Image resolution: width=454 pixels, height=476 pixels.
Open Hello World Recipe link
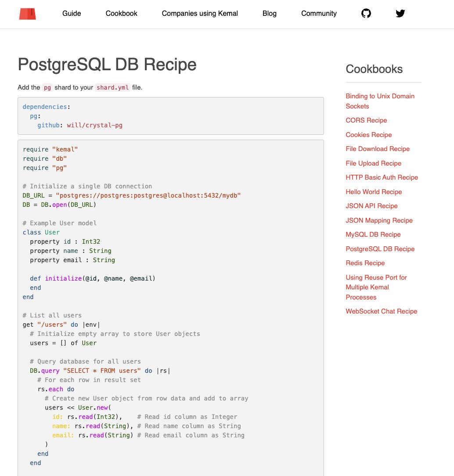[x=374, y=192]
